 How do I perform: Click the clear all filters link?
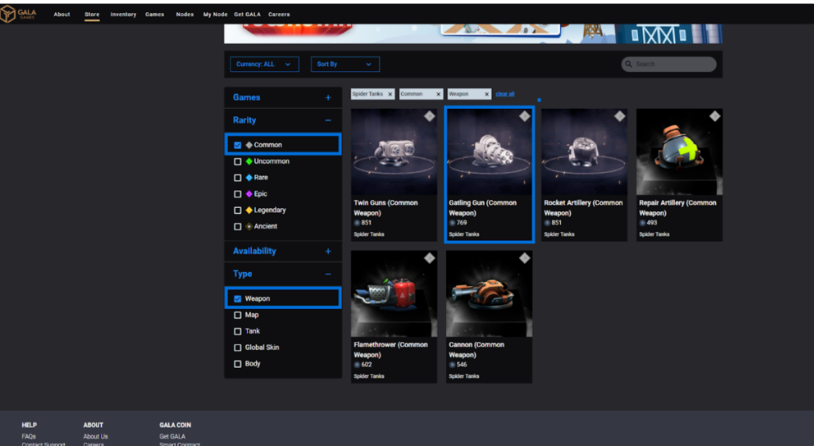[x=505, y=94]
